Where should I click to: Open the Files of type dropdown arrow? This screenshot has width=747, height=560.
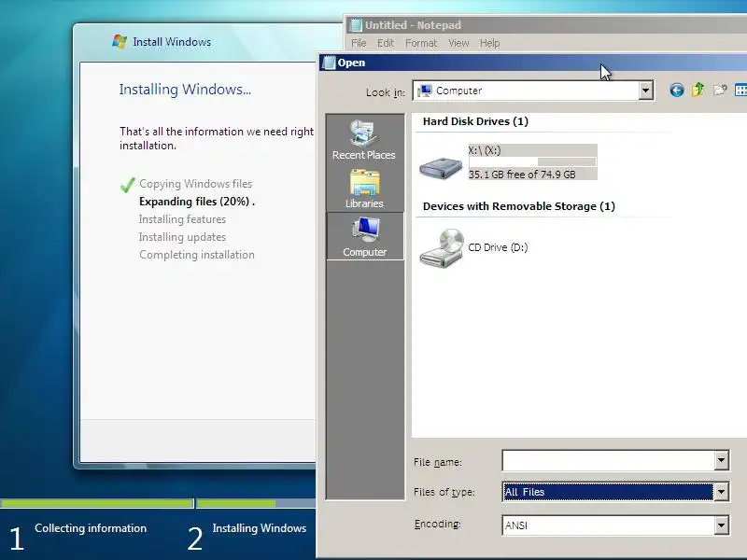[721, 492]
